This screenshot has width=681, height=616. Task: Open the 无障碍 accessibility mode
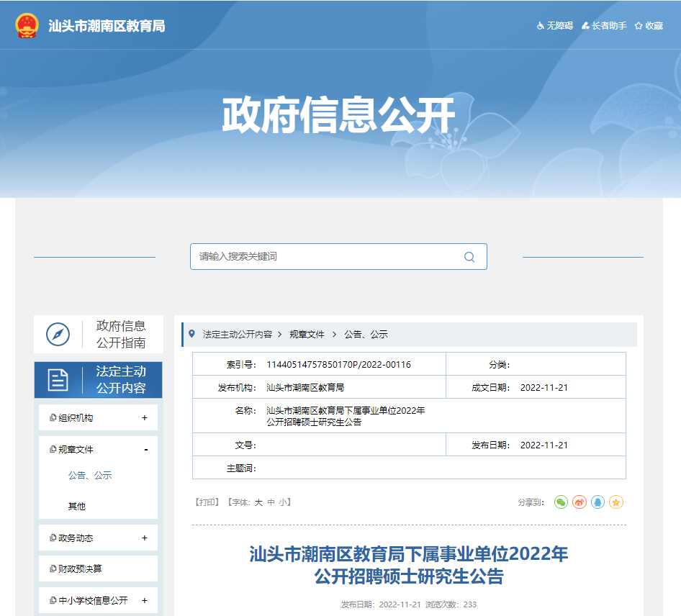(555, 26)
